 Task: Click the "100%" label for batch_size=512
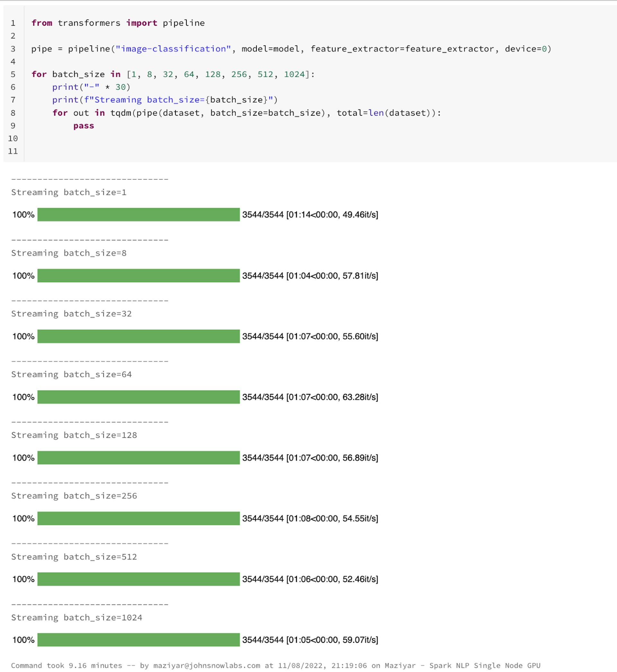23,579
